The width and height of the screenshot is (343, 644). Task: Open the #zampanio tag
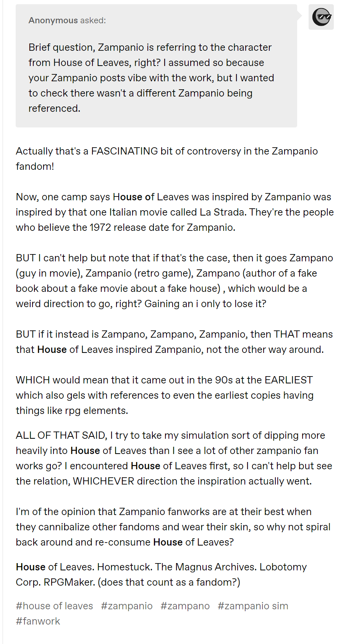pyautogui.click(x=127, y=606)
